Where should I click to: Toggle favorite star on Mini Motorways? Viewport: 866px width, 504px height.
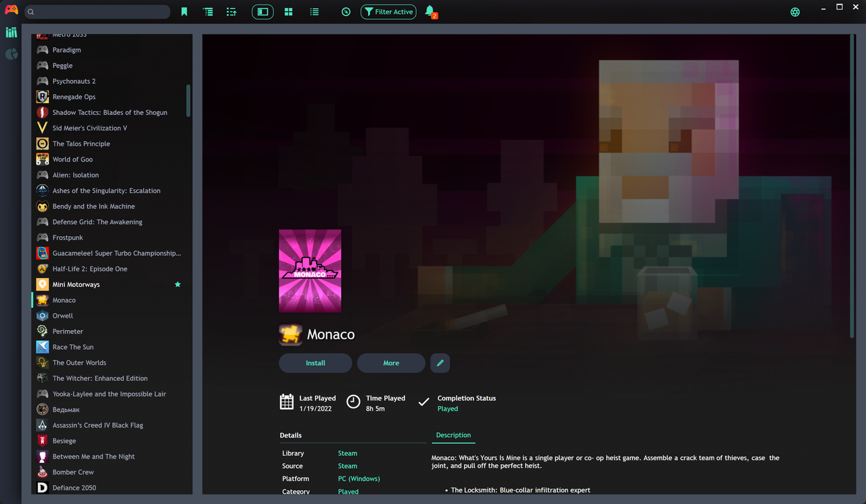point(177,284)
